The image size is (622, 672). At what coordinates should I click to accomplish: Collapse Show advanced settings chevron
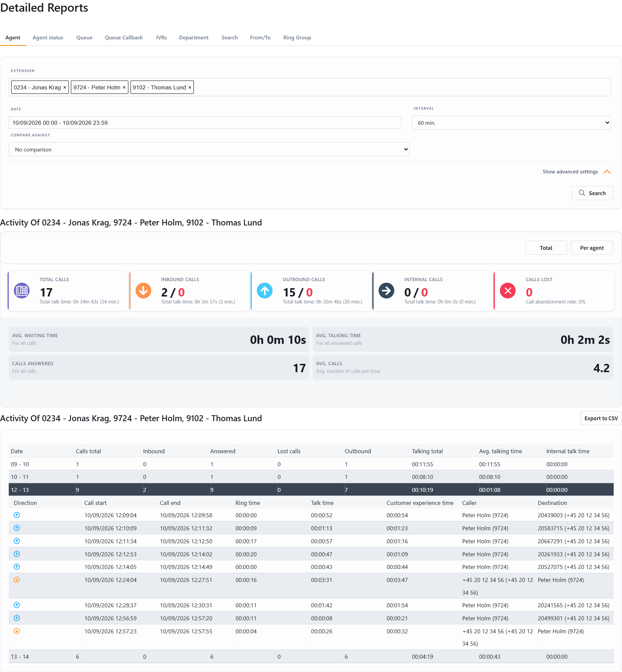607,172
